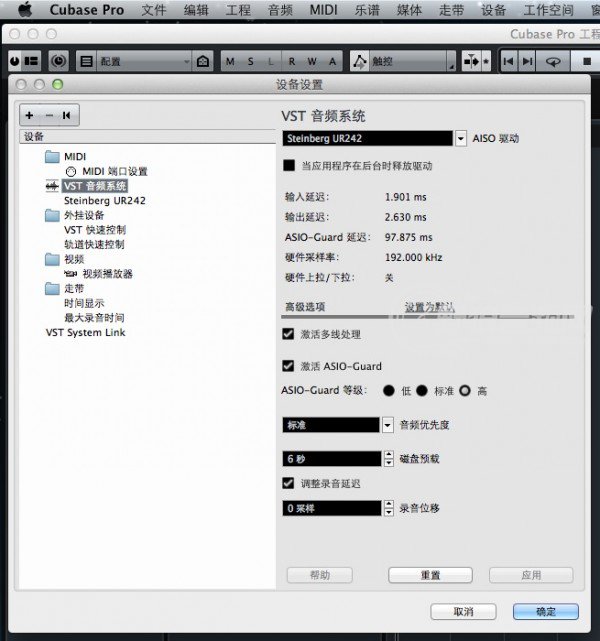The height and width of the screenshot is (641, 600).
Task: Toggle the window layout setup icon
Action: (31, 61)
